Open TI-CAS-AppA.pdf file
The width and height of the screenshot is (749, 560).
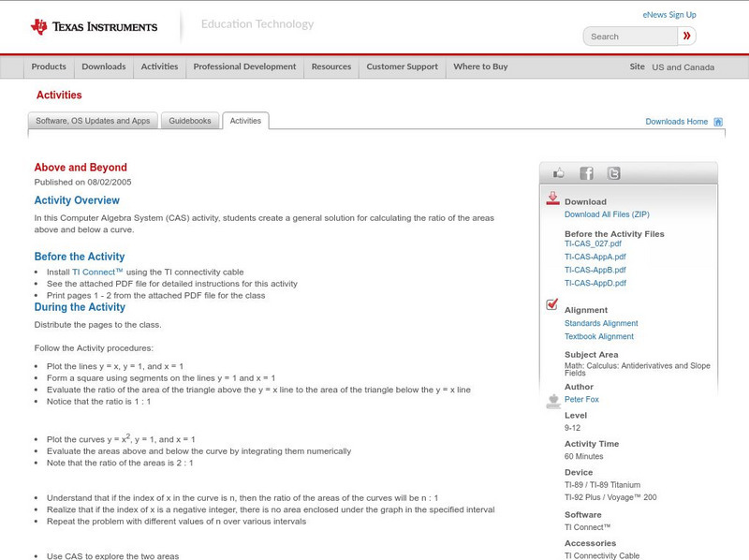[595, 257]
